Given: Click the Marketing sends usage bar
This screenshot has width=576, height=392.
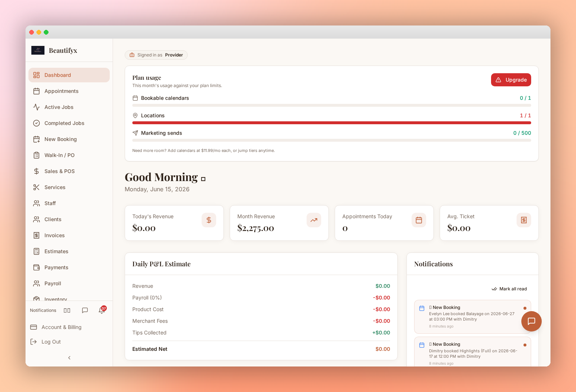Looking at the screenshot, I should 332,140.
